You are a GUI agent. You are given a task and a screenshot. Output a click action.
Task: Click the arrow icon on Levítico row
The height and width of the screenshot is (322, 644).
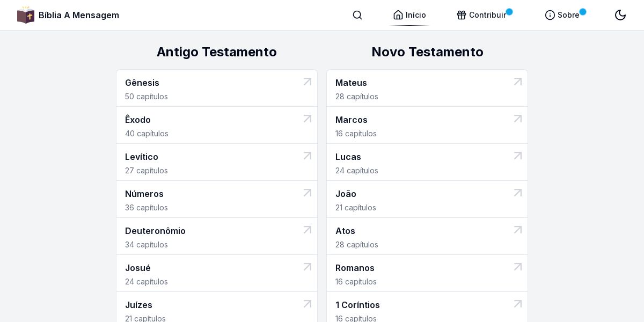tap(308, 156)
